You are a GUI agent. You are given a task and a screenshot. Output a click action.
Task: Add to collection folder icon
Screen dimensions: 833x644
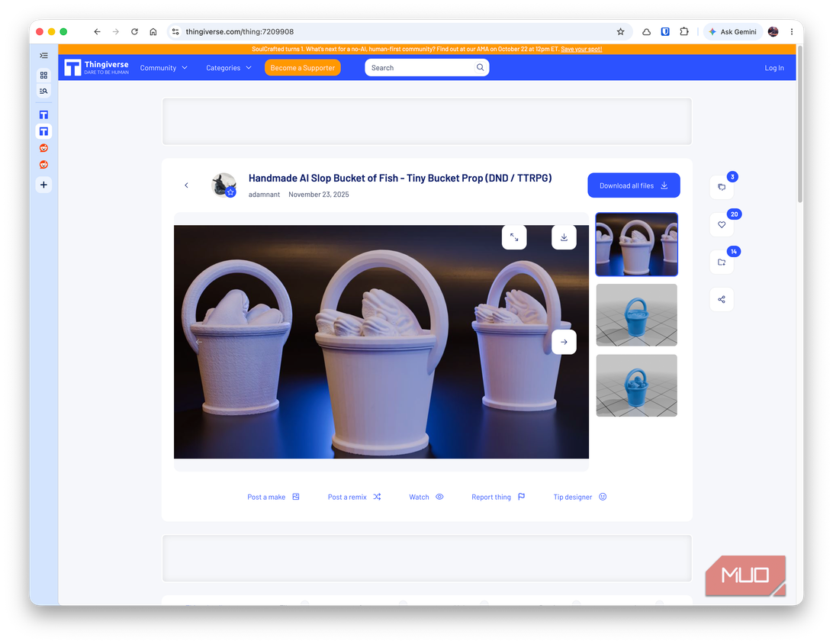point(722,262)
